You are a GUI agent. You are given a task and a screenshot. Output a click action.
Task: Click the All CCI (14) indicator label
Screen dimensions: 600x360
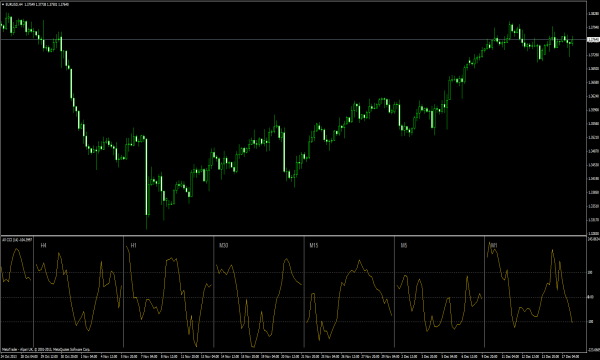[17, 239]
